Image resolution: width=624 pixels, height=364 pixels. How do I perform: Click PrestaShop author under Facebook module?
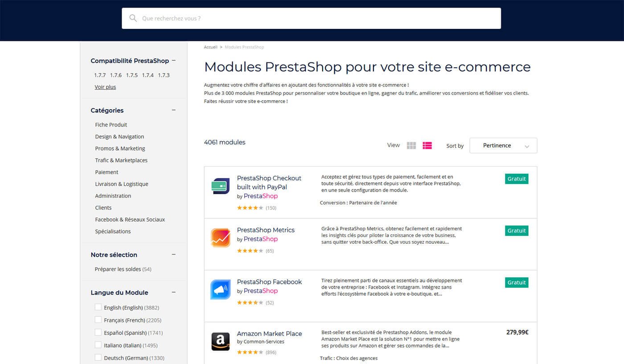click(x=261, y=291)
